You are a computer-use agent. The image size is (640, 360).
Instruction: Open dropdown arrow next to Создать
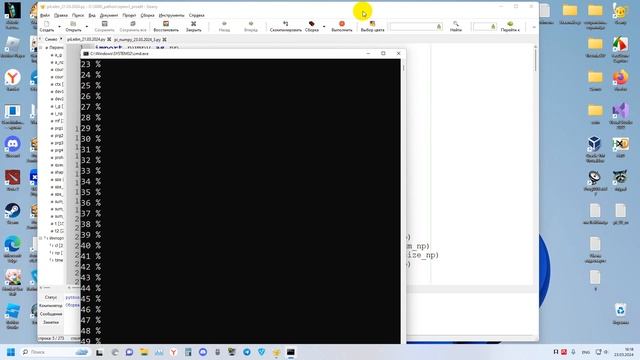click(x=60, y=27)
